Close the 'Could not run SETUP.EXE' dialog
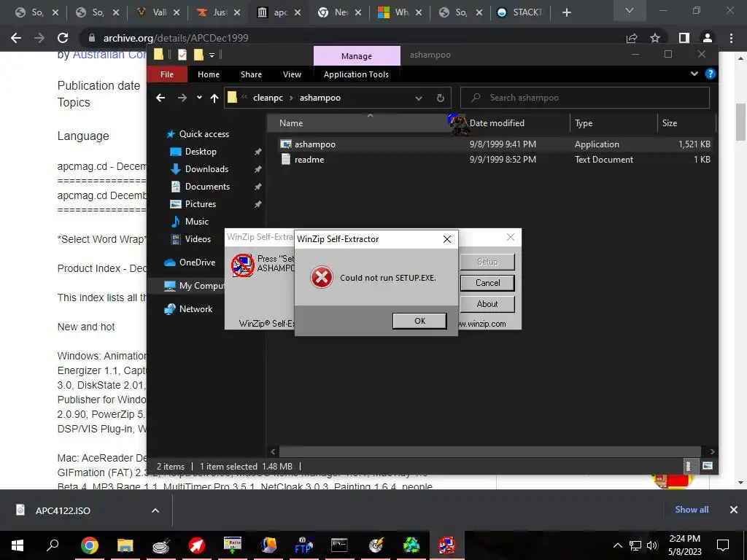 pos(447,239)
